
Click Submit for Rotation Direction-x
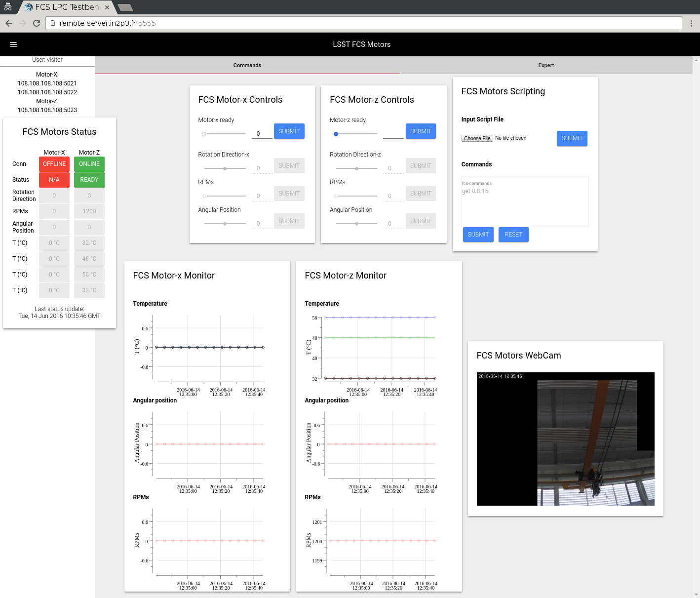coord(289,166)
